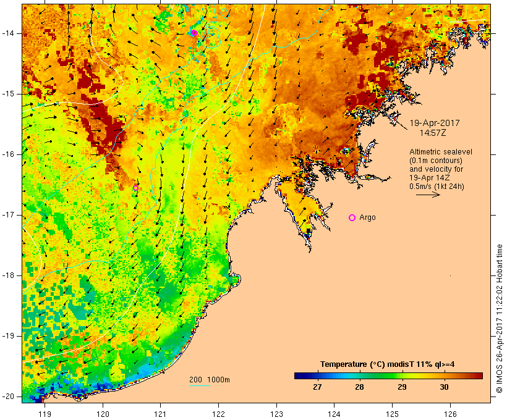Click the velocity scale arrow in legend
The width and height of the screenshot is (507, 420).
pos(428,195)
